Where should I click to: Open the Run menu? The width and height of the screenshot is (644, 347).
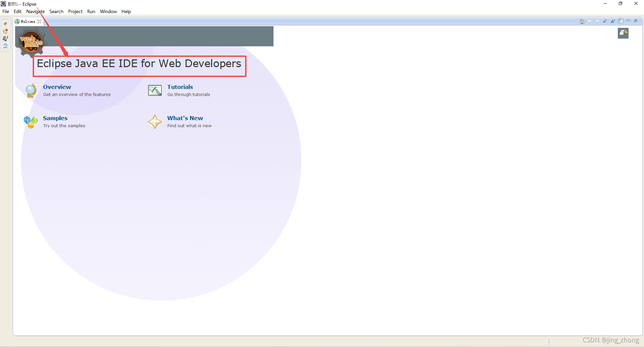pyautogui.click(x=91, y=11)
